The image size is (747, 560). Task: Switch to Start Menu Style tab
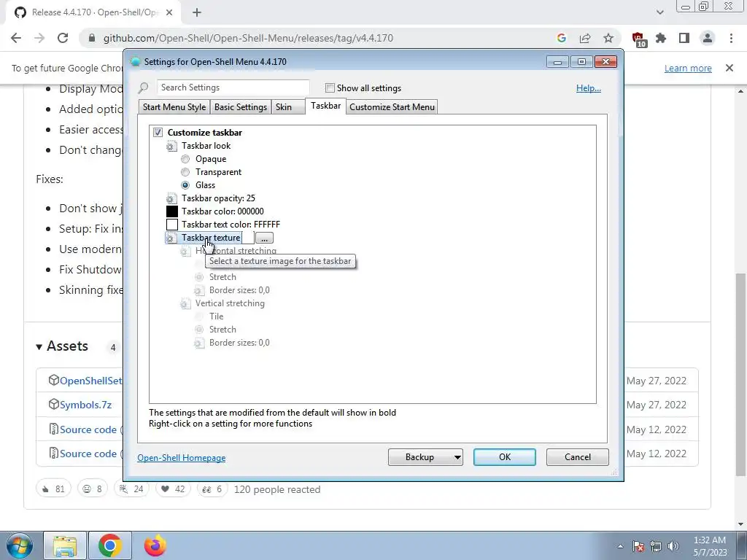(174, 107)
